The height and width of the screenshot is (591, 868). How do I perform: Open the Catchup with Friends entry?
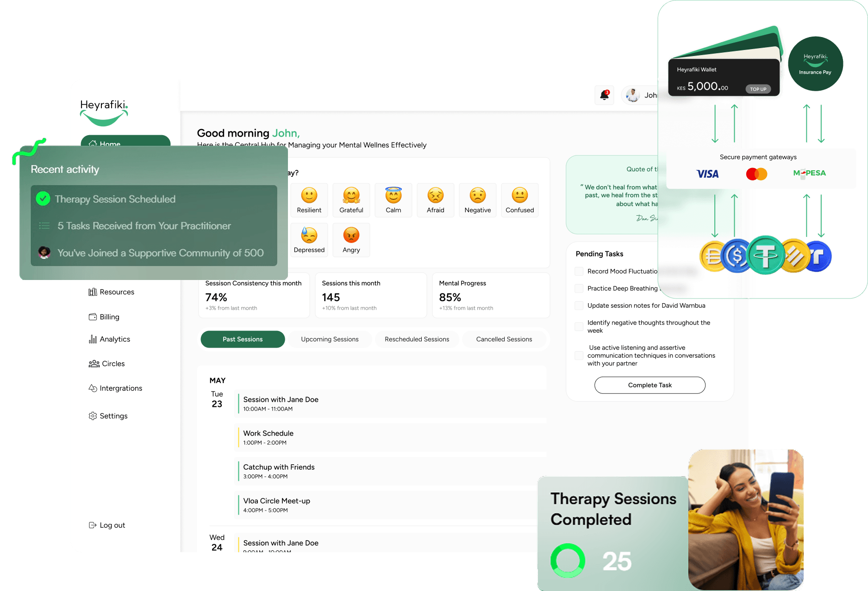391,471
